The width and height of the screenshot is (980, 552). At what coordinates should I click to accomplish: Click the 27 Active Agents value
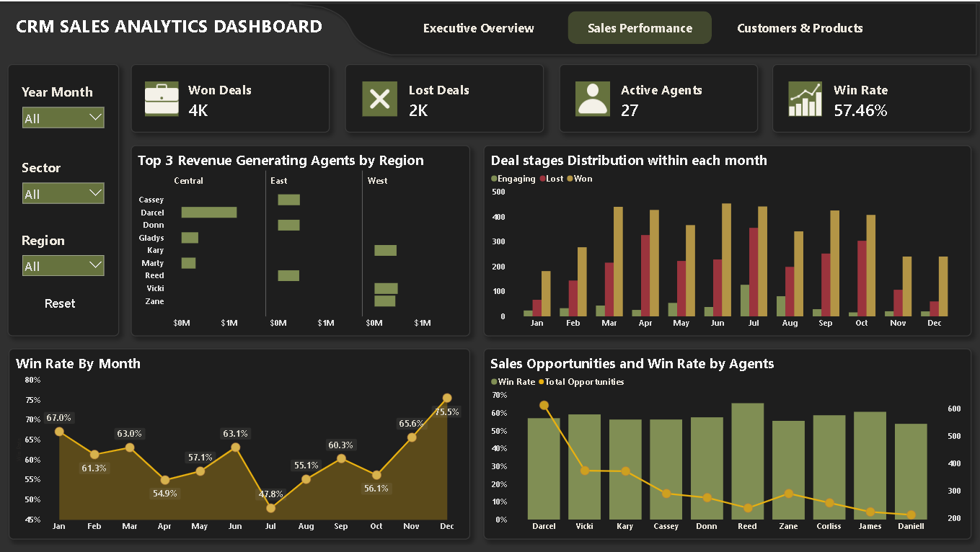pos(630,110)
